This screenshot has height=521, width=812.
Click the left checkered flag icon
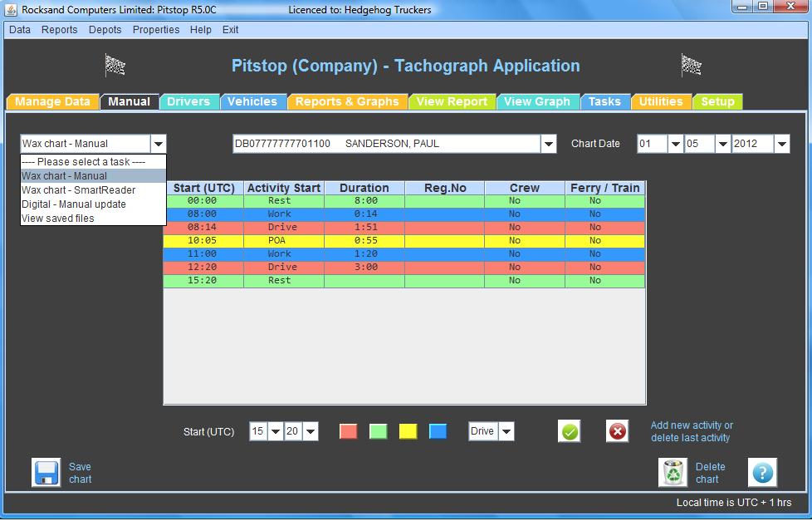[x=115, y=65]
